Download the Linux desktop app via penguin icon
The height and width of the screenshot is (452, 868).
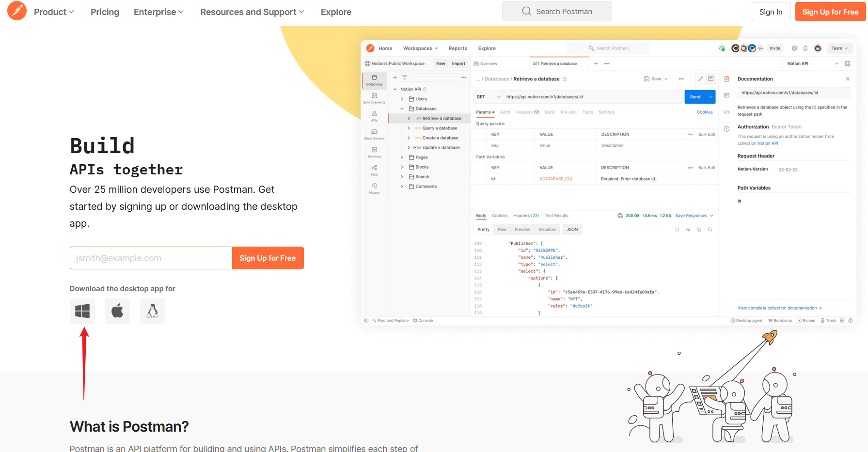coord(153,311)
